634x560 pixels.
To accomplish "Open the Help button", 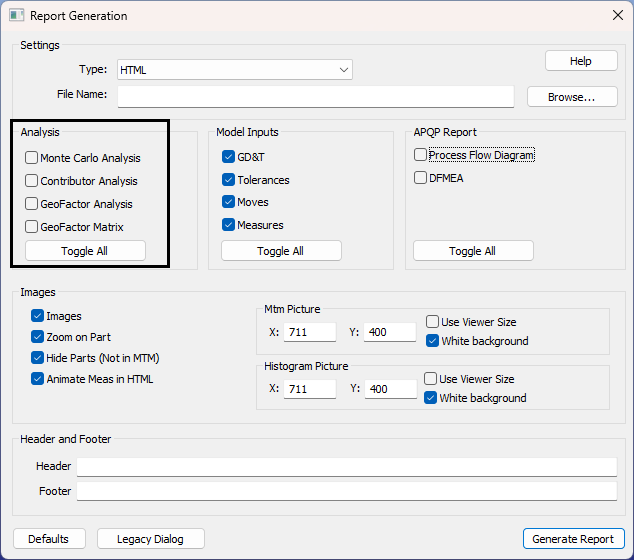I will pos(581,61).
